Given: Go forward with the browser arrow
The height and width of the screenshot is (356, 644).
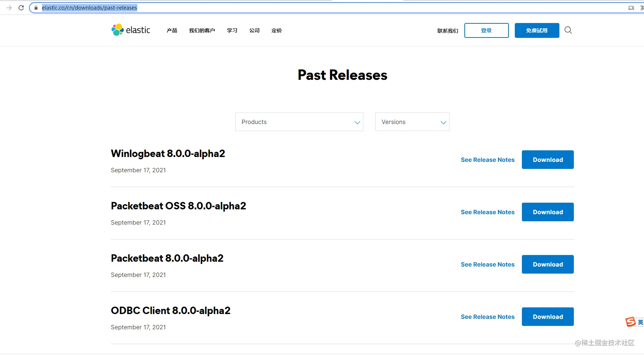Looking at the screenshot, I should pyautogui.click(x=9, y=8).
